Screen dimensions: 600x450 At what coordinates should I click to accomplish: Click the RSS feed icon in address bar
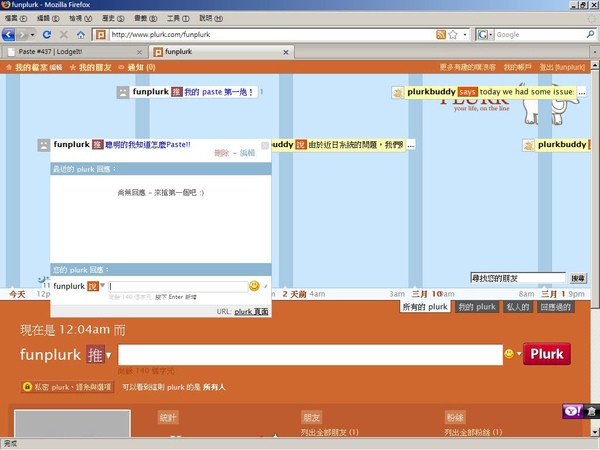click(441, 35)
